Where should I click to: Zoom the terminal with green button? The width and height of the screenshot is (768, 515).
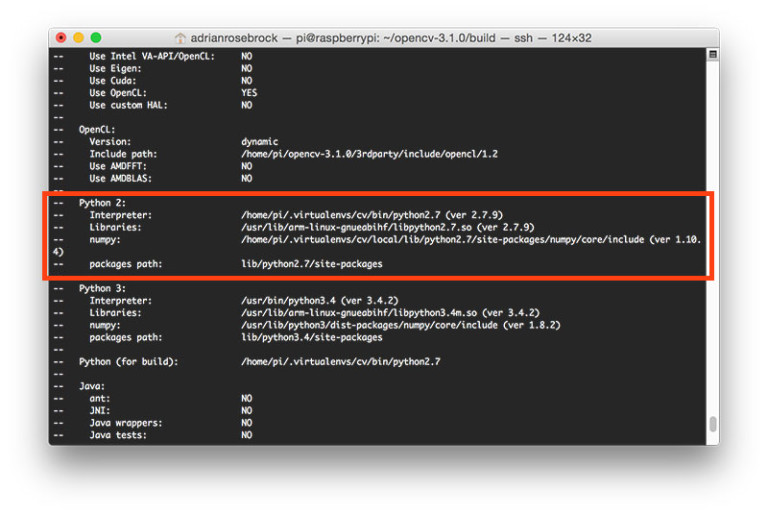coord(96,38)
